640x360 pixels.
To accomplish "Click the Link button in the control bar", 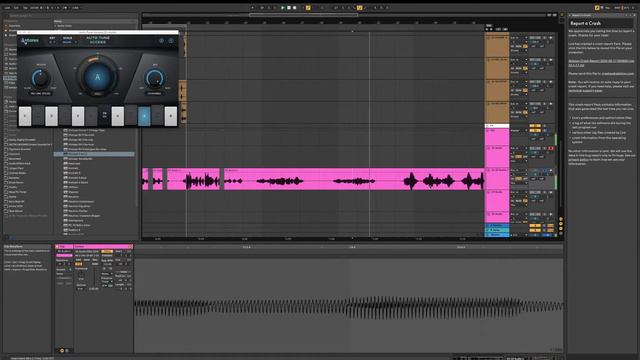I will pyautogui.click(x=7, y=8).
